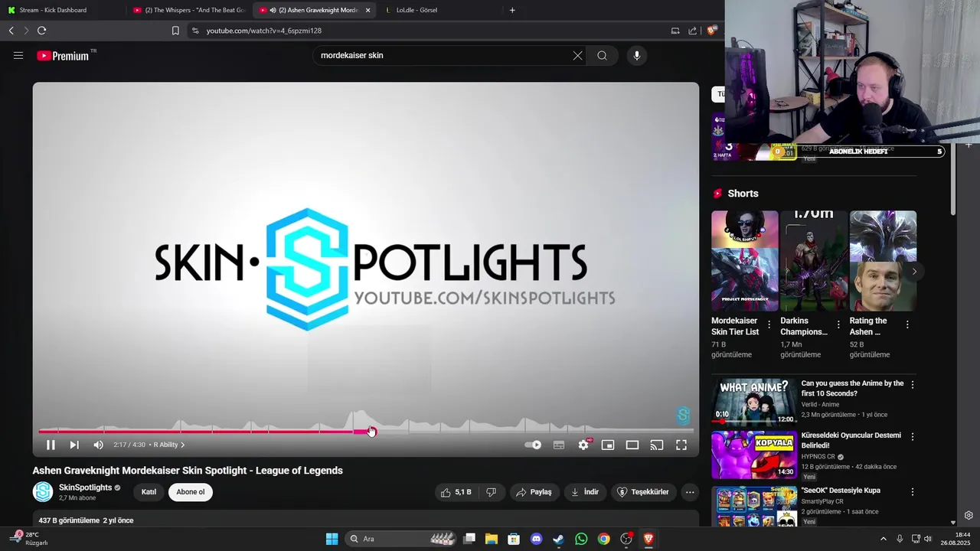Expand the R Ability chapter list
Screen dimensions: 980x551
[169, 445]
